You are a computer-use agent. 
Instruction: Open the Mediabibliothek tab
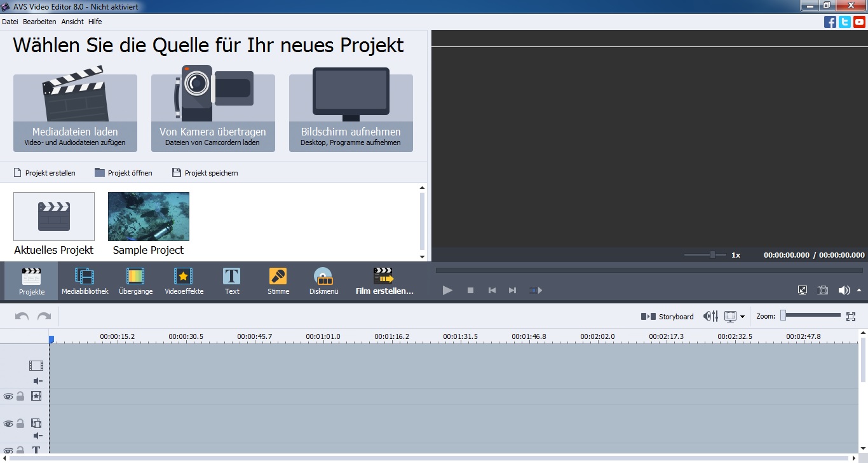pyautogui.click(x=85, y=281)
